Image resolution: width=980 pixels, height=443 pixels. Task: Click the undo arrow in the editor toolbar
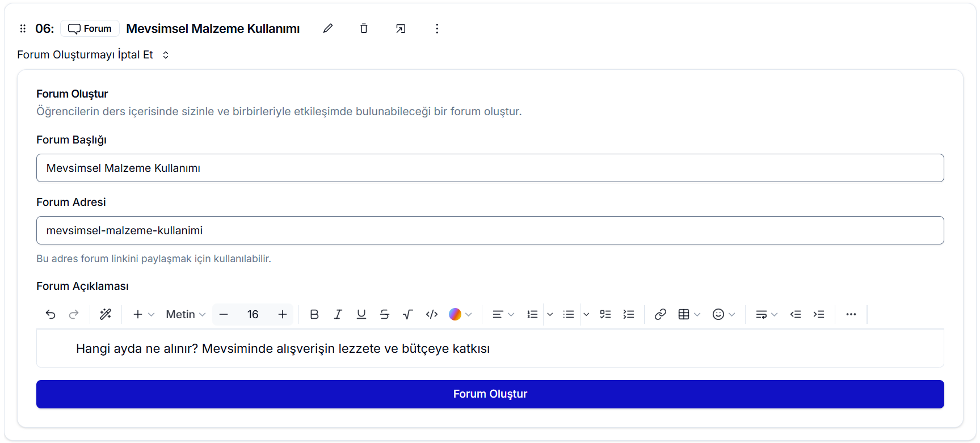coord(51,314)
